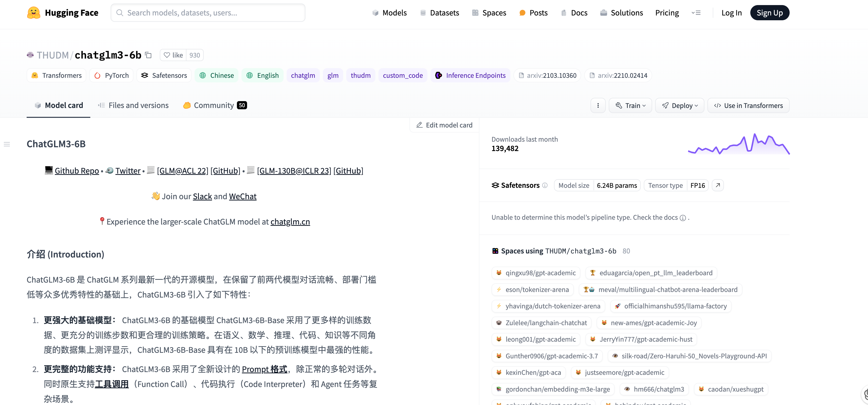Like the chatglm3-6b model

coord(173,55)
